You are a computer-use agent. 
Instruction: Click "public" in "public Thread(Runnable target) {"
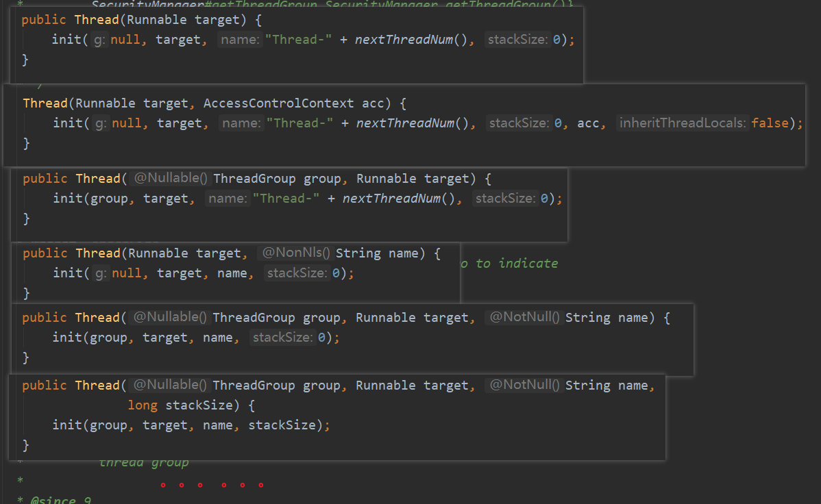coord(44,20)
